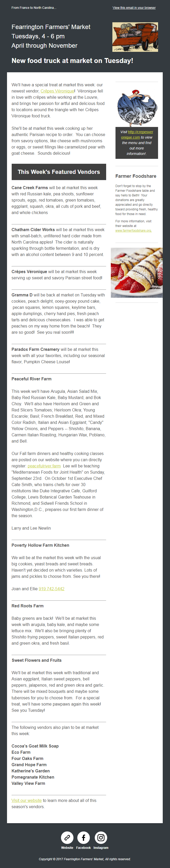Open the Instagram icon link
170x868 pixels.
pos(100,837)
